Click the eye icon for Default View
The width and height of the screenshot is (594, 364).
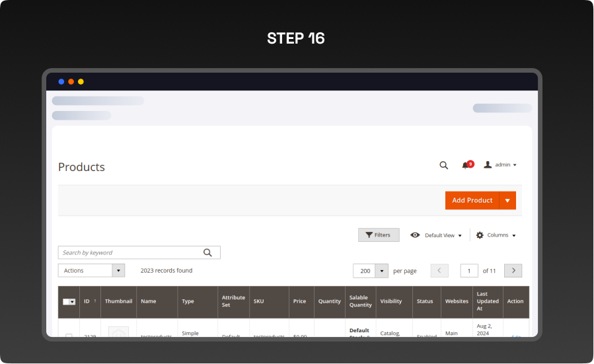[415, 235]
